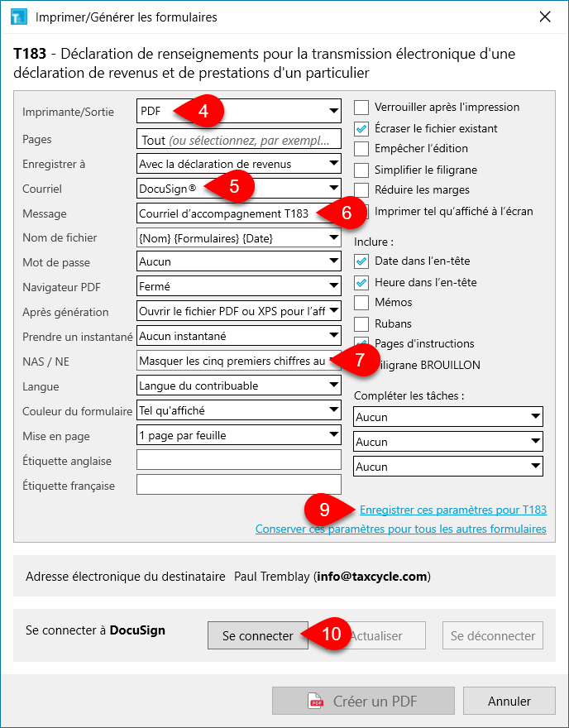Open the Prendre un instantané dropdown
Screen dimensions: 569x728
click(238, 336)
